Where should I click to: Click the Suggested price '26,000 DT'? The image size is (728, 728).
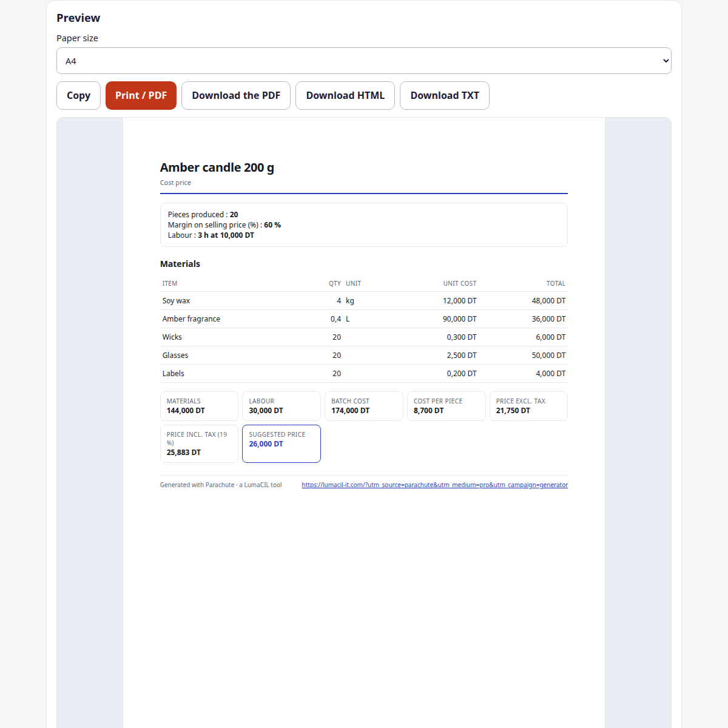pos(266,444)
